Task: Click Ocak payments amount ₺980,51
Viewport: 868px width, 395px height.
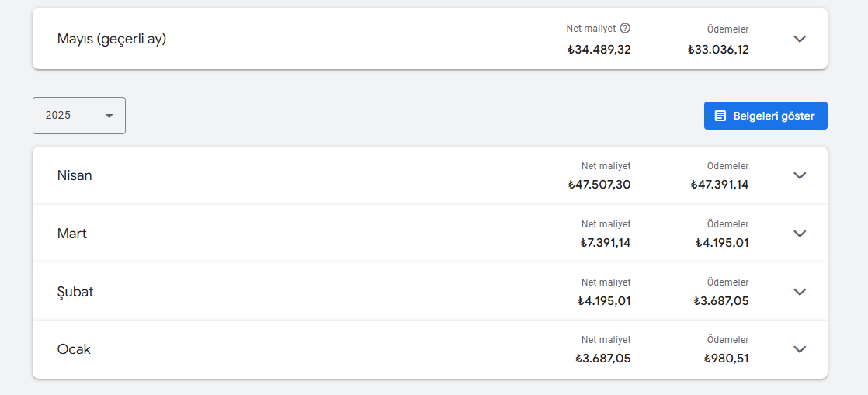Action: [726, 359]
